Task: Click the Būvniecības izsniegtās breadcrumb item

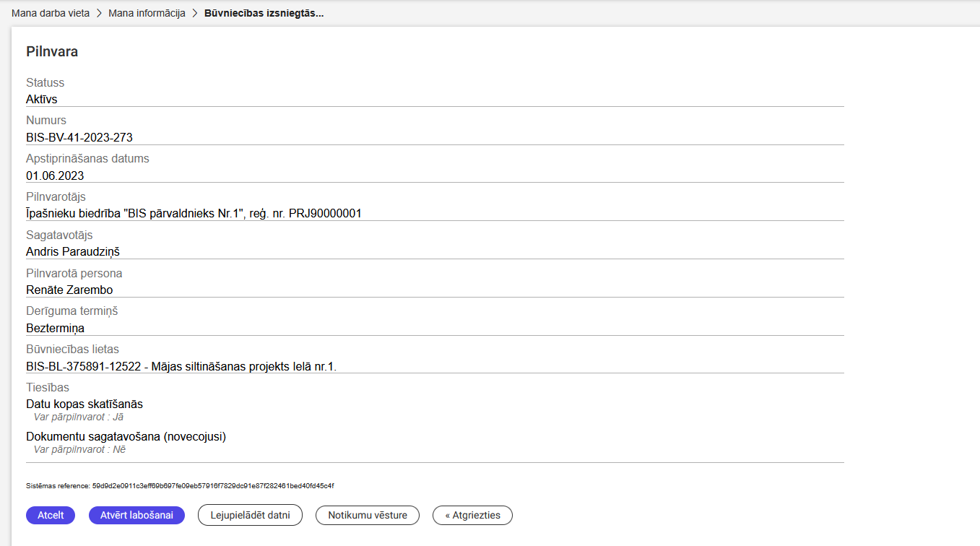Action: click(x=264, y=13)
